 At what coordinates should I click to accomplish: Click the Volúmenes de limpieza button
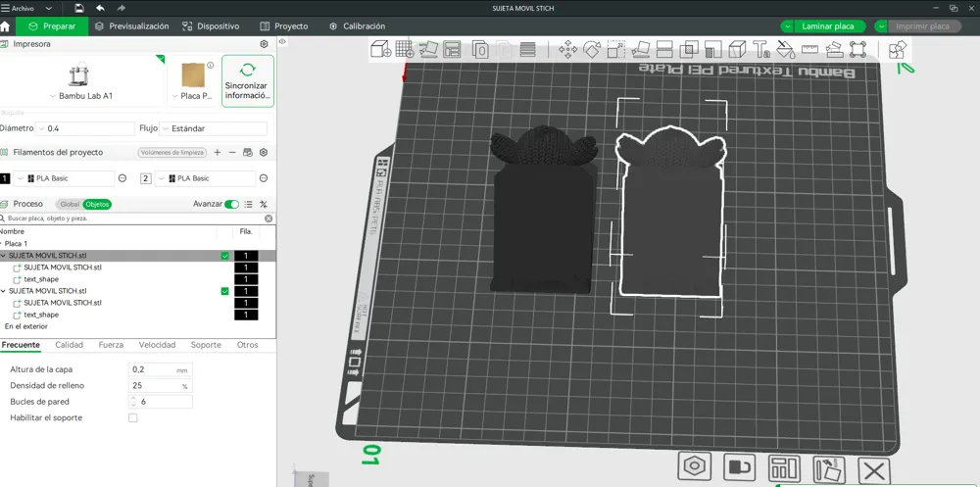[171, 153]
